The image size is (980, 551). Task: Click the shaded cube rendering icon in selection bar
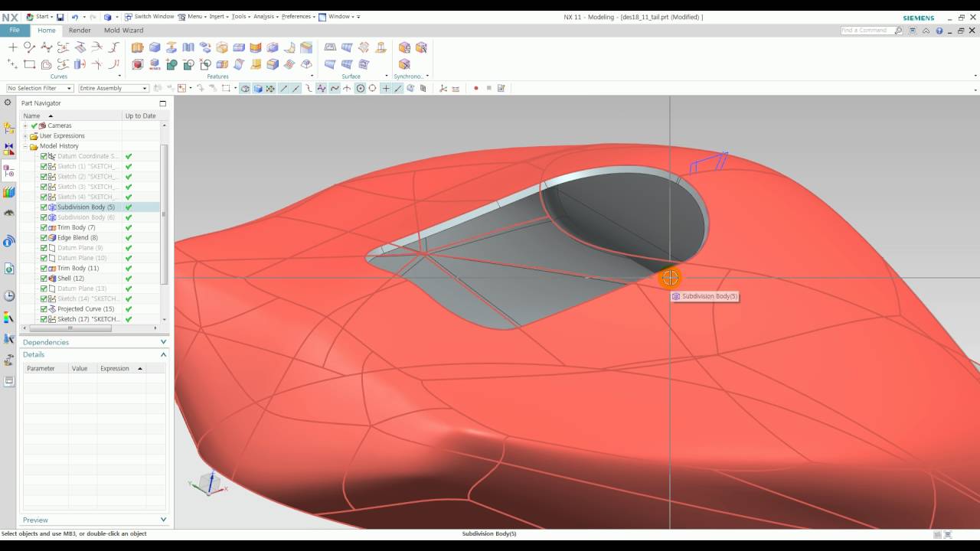pos(258,88)
